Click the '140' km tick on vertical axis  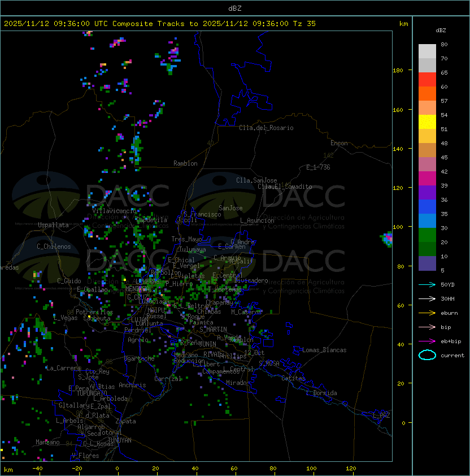(x=398, y=149)
